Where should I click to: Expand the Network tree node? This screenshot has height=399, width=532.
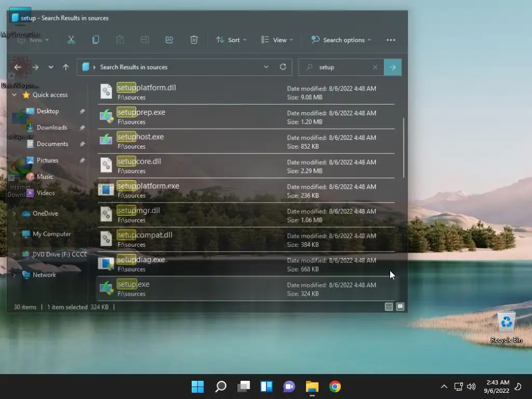tap(14, 275)
